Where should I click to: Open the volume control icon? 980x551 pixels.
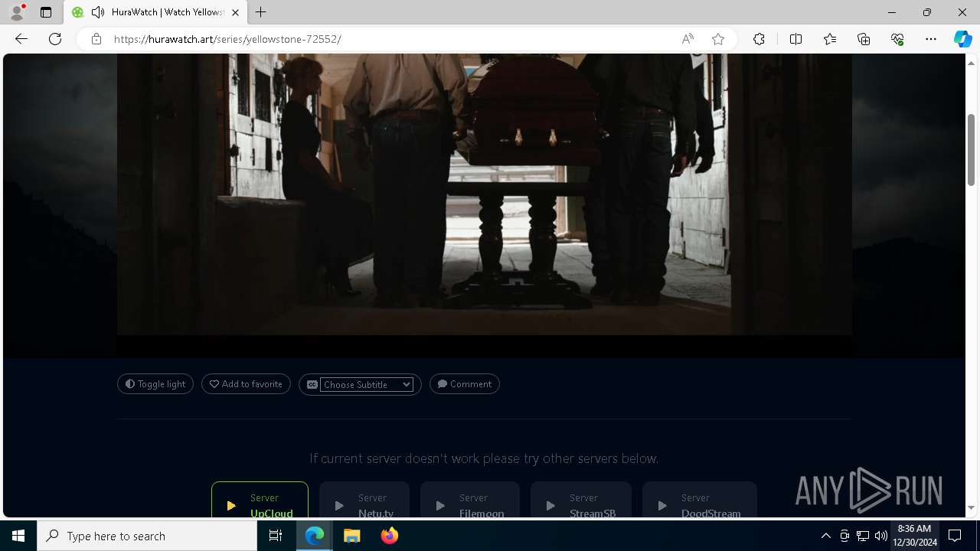[x=881, y=536]
